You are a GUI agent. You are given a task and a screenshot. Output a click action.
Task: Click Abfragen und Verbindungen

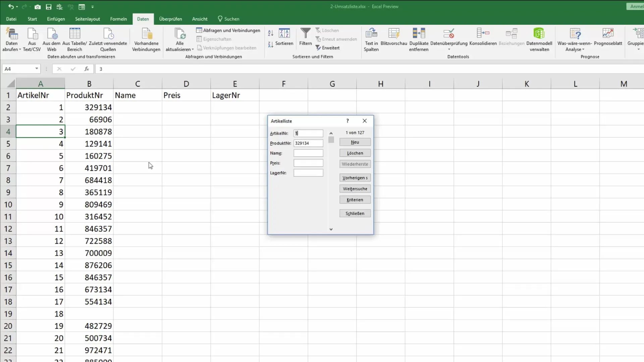[x=228, y=31]
